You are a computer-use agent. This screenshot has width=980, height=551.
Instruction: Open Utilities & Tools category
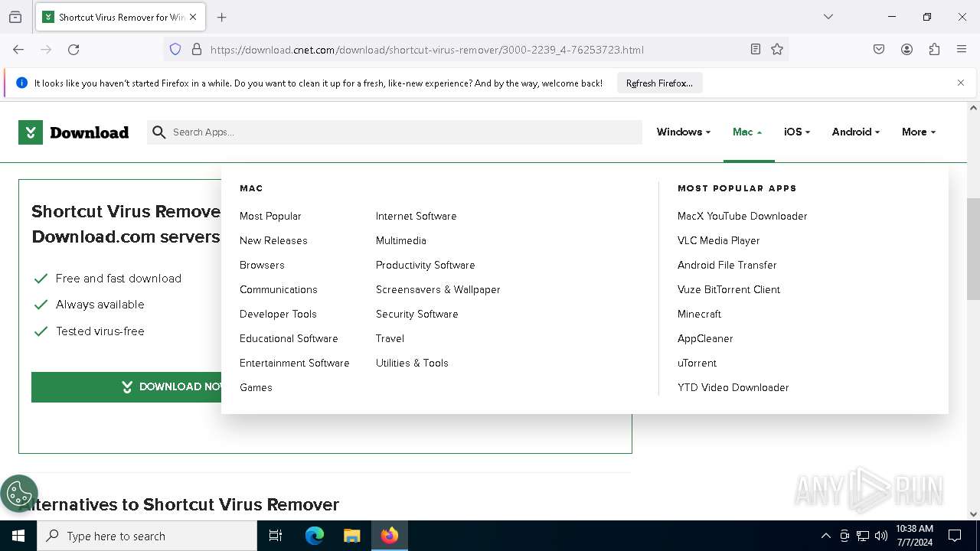point(412,363)
